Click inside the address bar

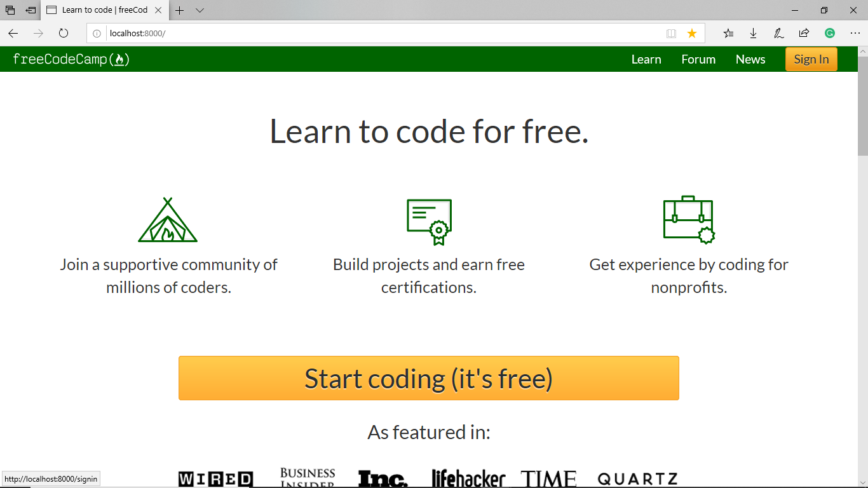click(318, 33)
